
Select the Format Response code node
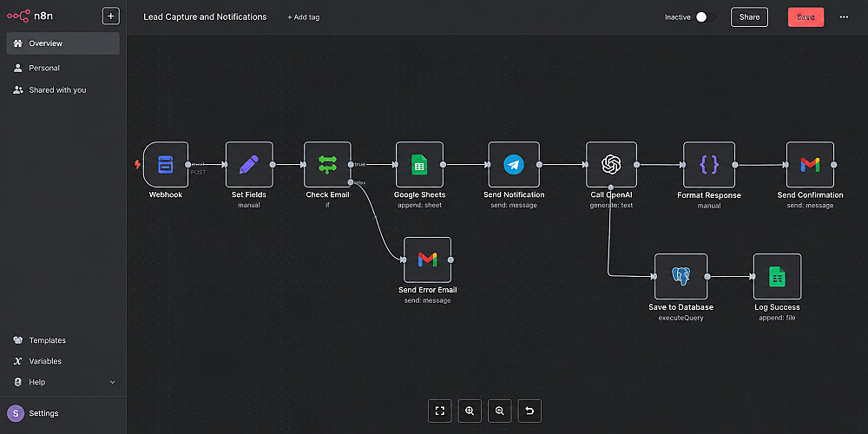tap(709, 164)
